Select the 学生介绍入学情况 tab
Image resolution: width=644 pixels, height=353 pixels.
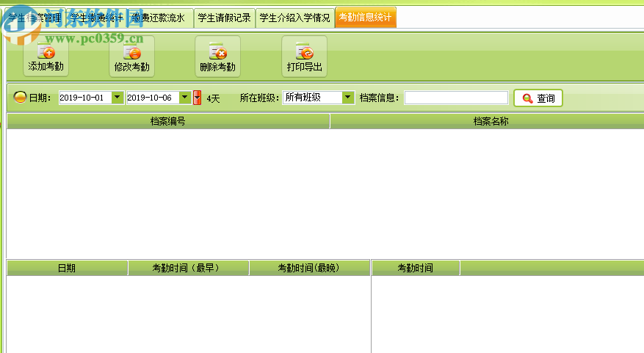[295, 18]
